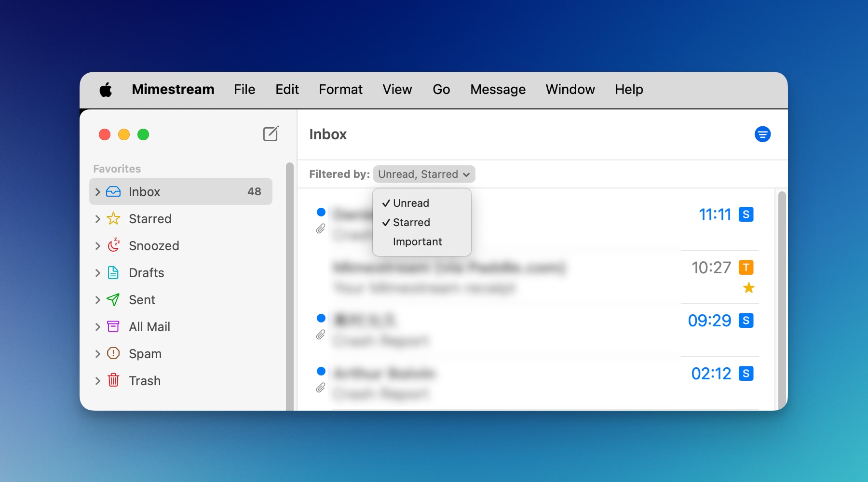The width and height of the screenshot is (868, 482).
Task: Select the Trash mailbox label
Action: click(x=145, y=381)
